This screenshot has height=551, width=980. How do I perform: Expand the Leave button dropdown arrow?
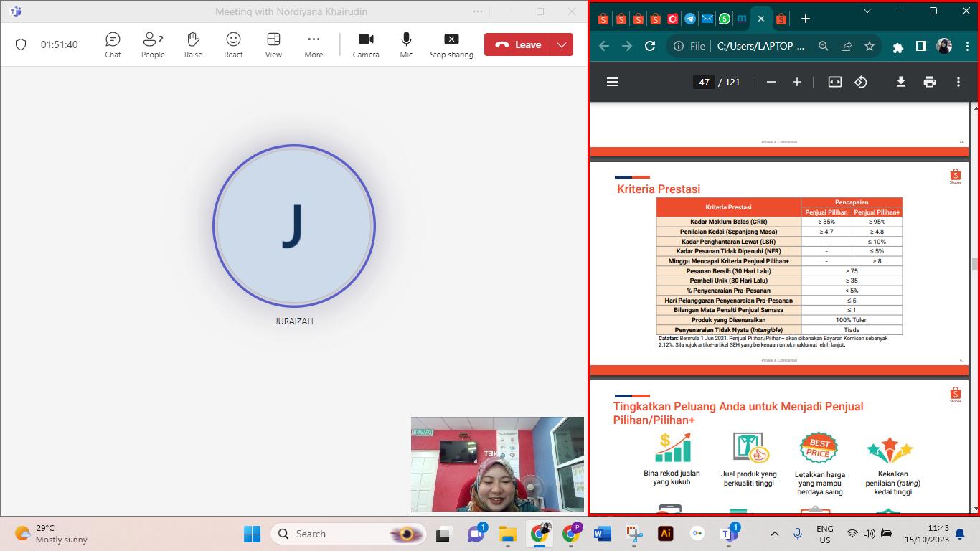click(x=562, y=44)
